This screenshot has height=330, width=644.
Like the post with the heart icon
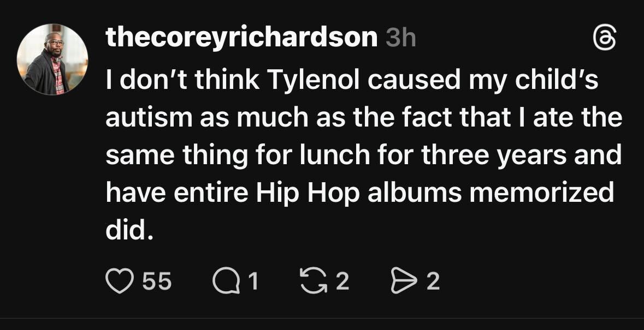pyautogui.click(x=119, y=281)
